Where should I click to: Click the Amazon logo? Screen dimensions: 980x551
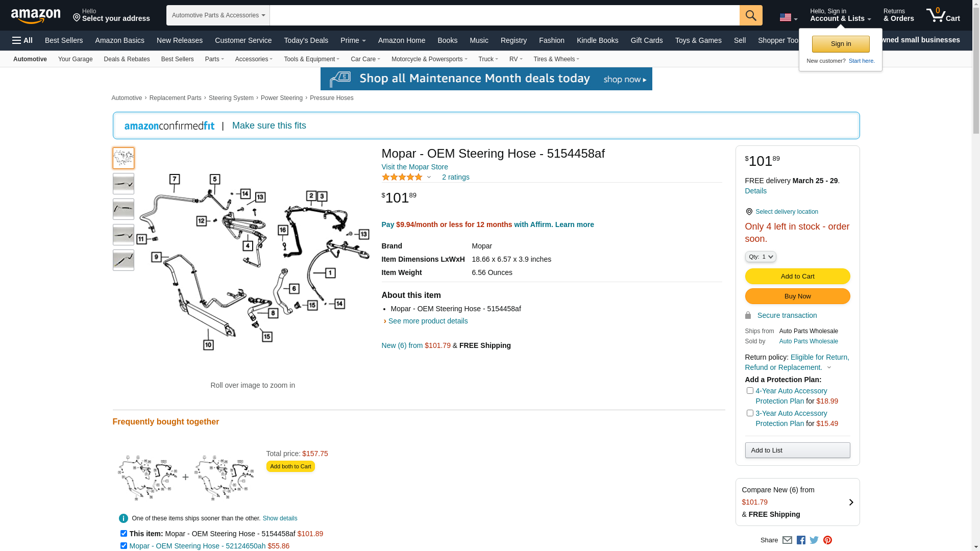coord(36,16)
